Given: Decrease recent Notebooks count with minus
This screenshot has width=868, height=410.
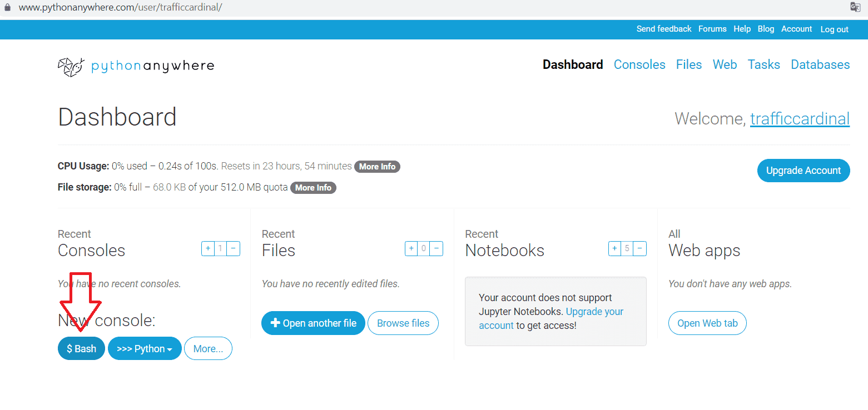Looking at the screenshot, I should tap(640, 248).
